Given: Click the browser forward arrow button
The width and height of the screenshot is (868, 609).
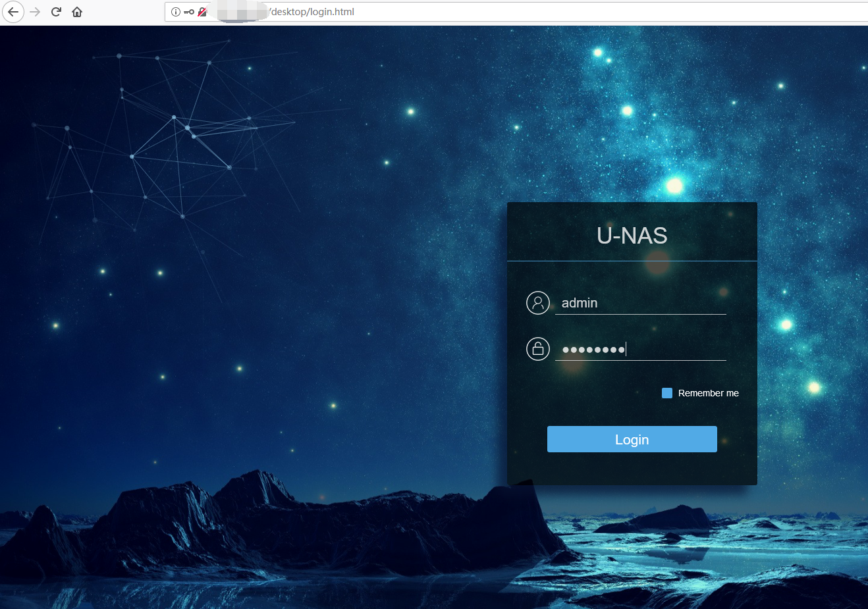Looking at the screenshot, I should [x=35, y=12].
